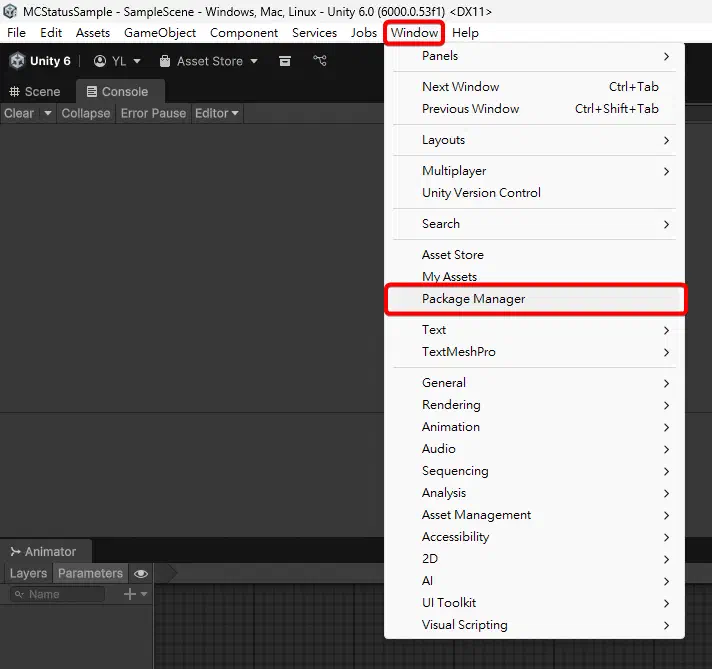Image resolution: width=712 pixels, height=669 pixels.
Task: Expand the Search submenu
Action: (x=534, y=224)
